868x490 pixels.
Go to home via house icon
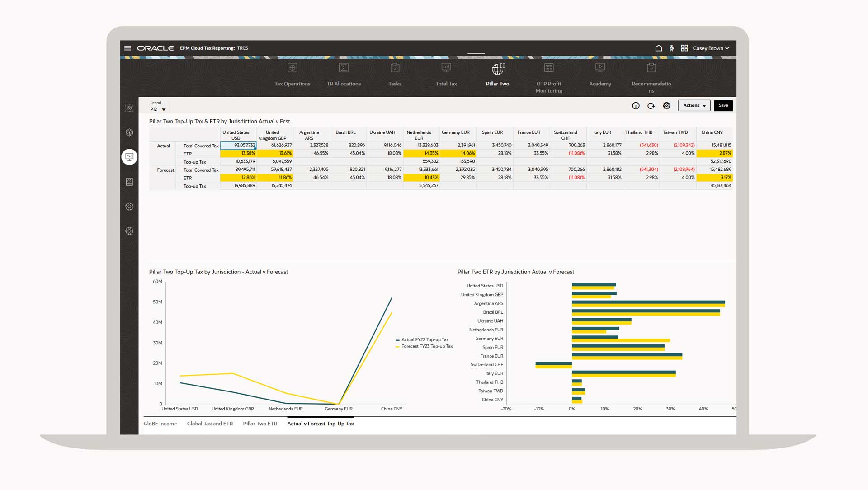click(659, 48)
